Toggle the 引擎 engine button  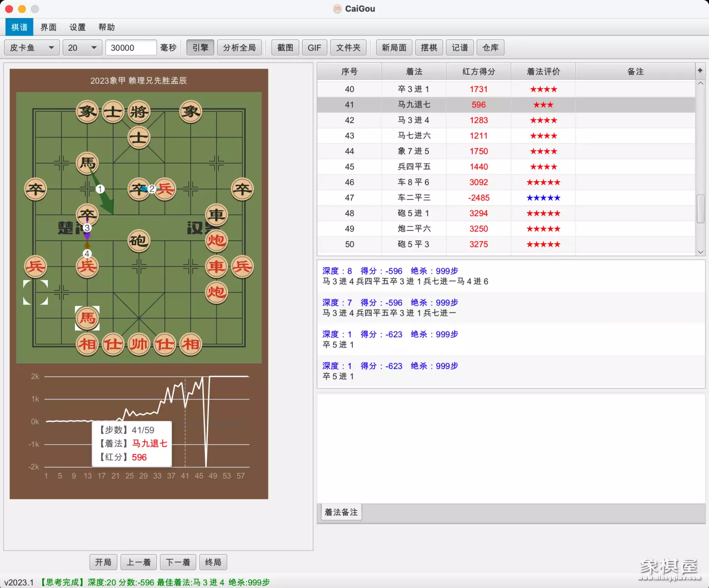[200, 48]
